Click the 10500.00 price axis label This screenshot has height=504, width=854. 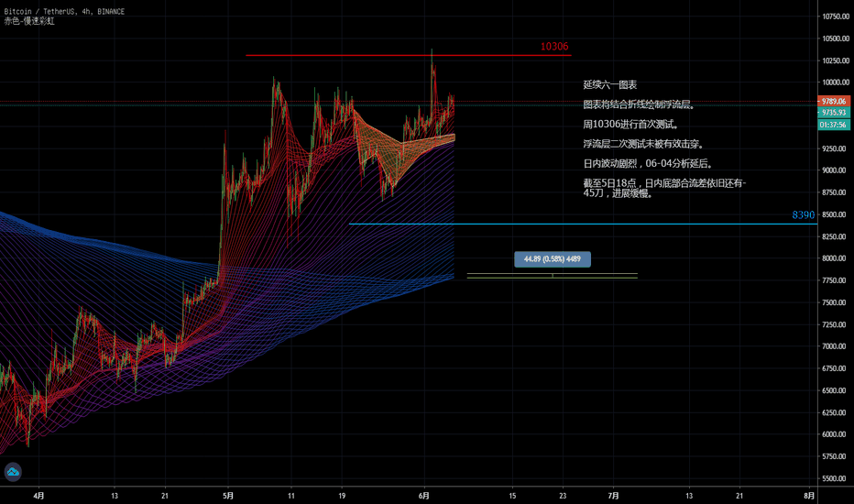tap(836, 38)
